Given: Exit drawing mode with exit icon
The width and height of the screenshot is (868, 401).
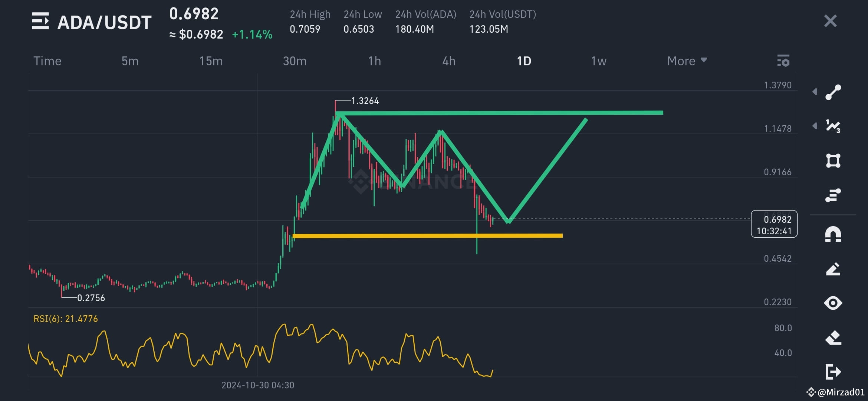Looking at the screenshot, I should 833,372.
